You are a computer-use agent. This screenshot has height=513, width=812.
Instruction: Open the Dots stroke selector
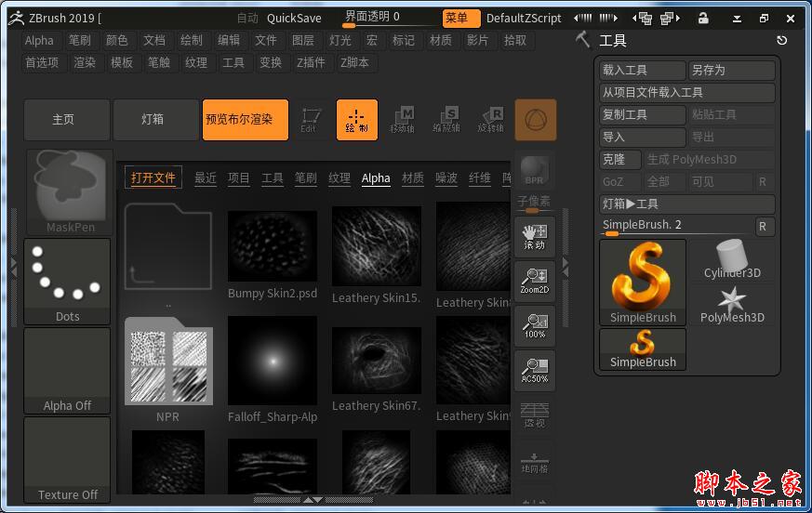coord(67,282)
